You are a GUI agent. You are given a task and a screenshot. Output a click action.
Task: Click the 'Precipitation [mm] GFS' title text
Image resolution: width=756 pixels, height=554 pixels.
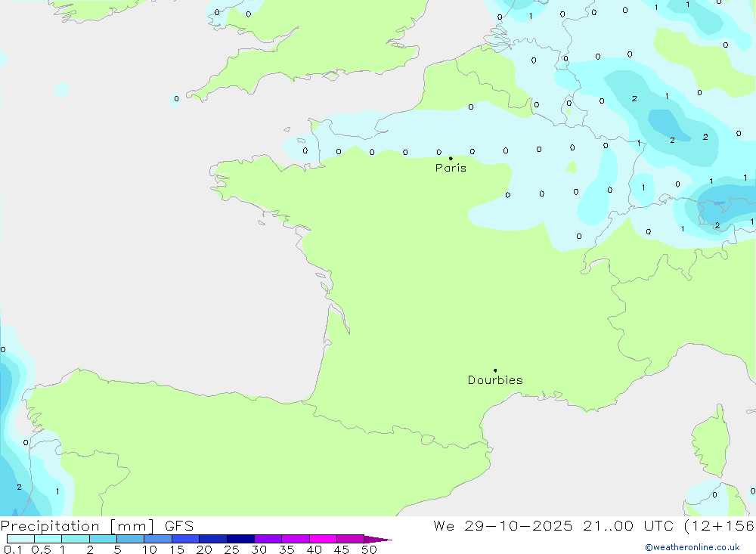click(97, 526)
